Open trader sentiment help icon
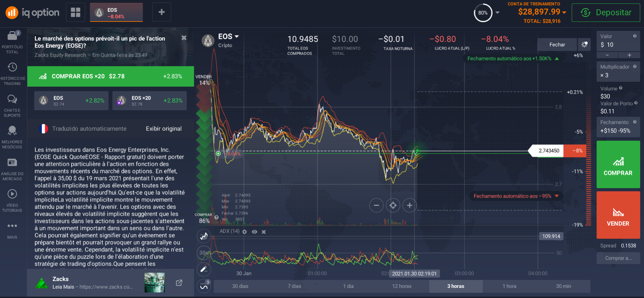This screenshot has height=298, width=644. [x=216, y=217]
